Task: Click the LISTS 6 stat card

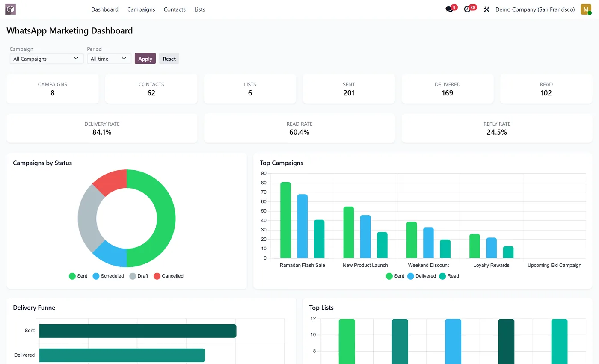Action: coord(250,89)
